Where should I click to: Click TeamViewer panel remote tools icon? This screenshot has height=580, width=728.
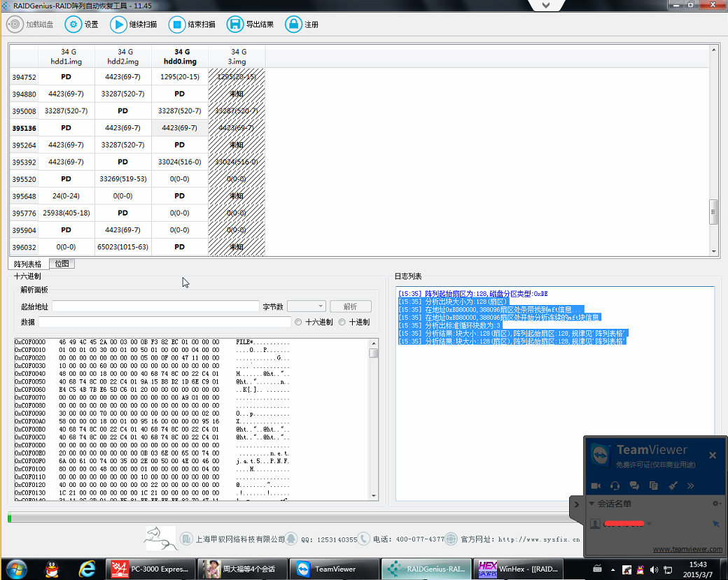click(x=673, y=486)
